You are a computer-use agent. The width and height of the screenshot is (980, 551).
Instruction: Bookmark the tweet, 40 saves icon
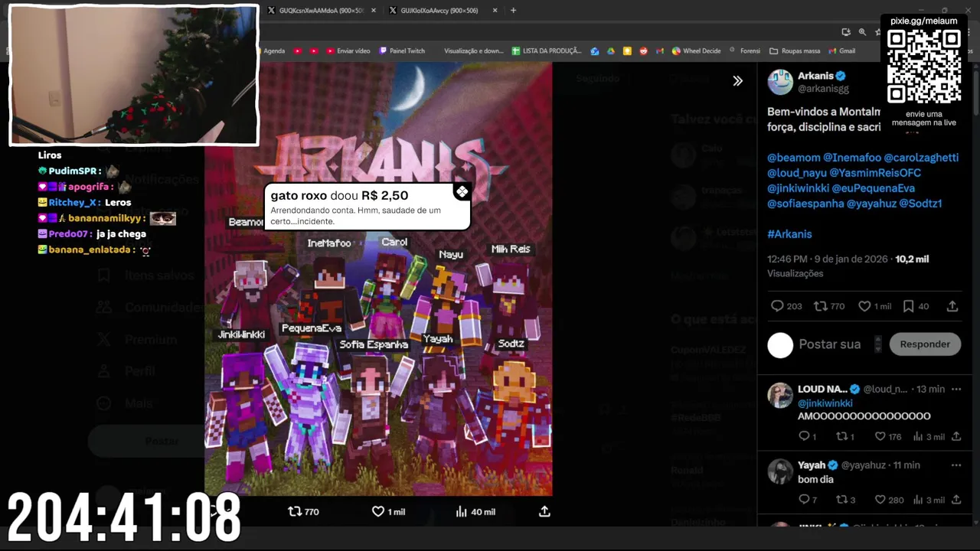[908, 306]
